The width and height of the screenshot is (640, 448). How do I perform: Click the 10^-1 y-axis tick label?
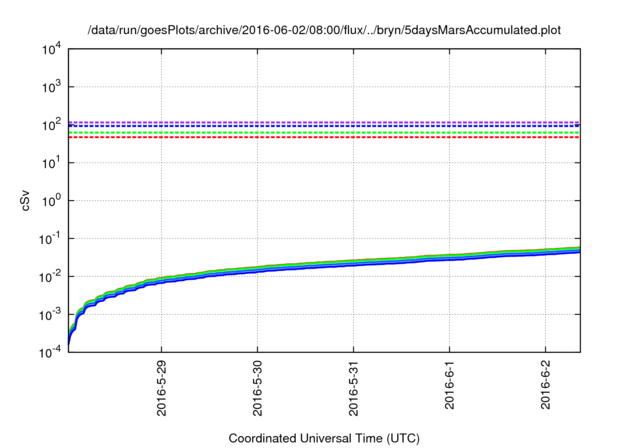(50, 239)
